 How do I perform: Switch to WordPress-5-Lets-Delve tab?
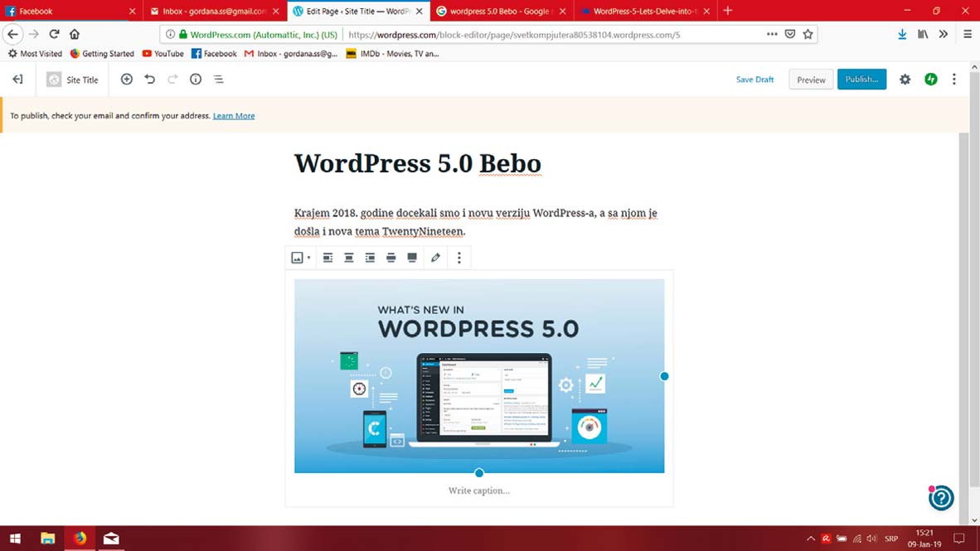click(645, 11)
